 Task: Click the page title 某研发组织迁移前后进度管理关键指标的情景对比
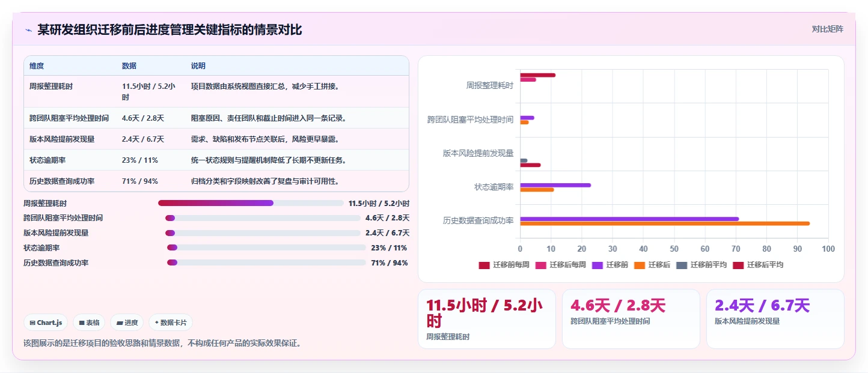pyautogui.click(x=170, y=29)
